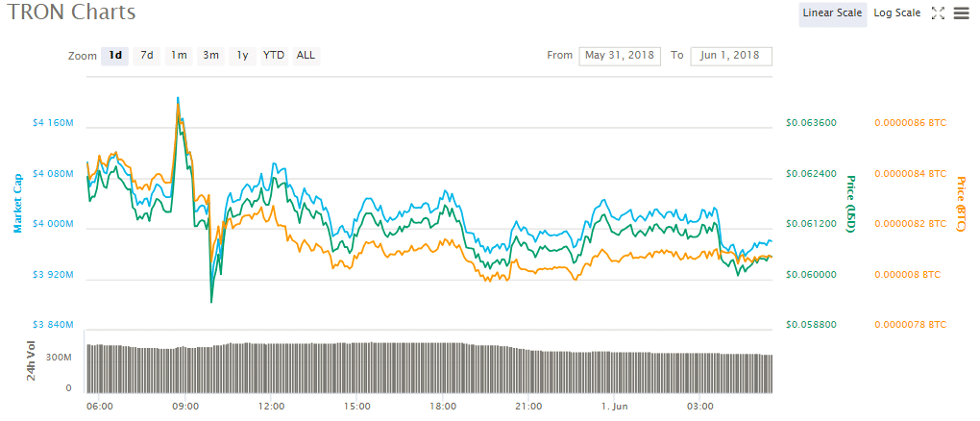The height and width of the screenshot is (421, 980).
Task: Click the $0.061200 price label
Action: 811,224
